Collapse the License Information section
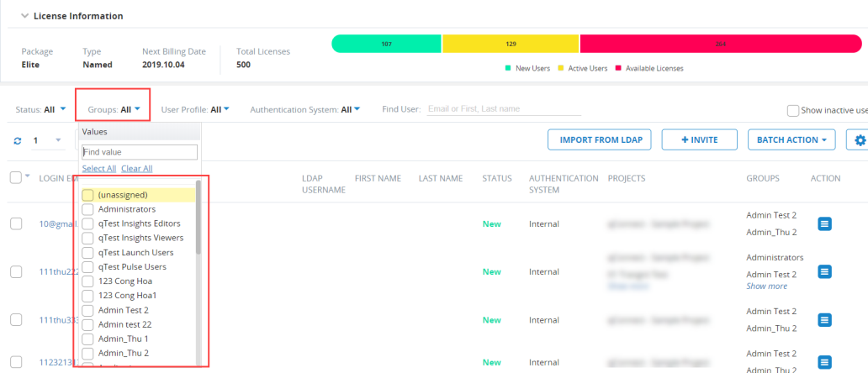 click(x=24, y=16)
